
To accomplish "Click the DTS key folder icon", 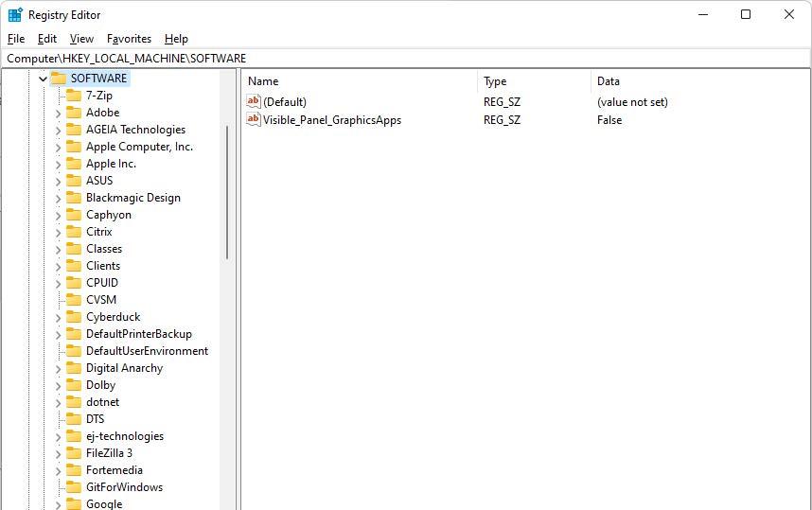I will coord(74,419).
